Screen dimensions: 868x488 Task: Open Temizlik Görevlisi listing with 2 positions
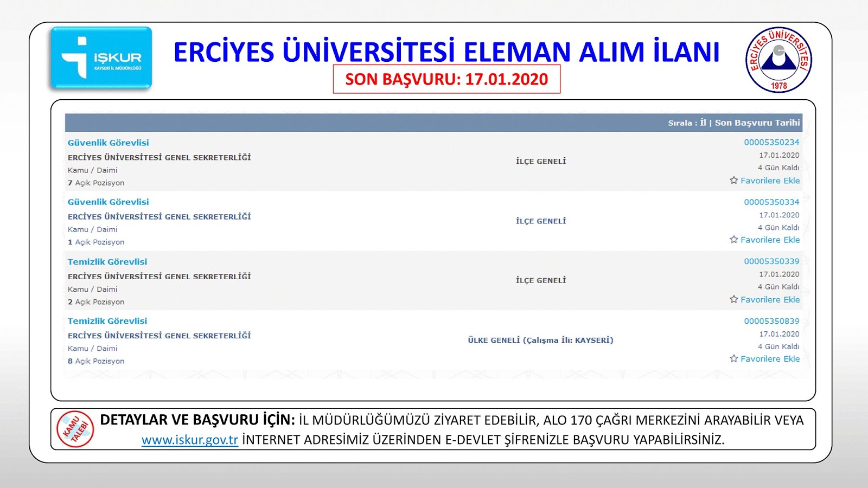(107, 261)
